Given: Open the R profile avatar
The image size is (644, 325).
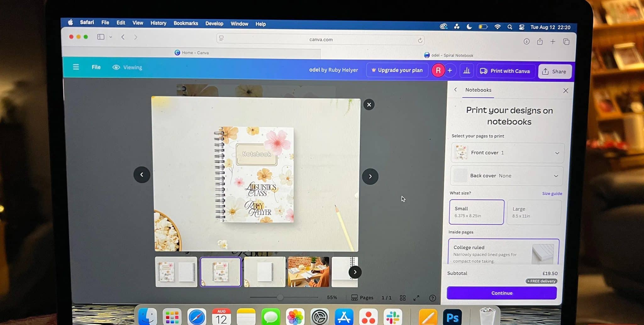Looking at the screenshot, I should tap(438, 70).
